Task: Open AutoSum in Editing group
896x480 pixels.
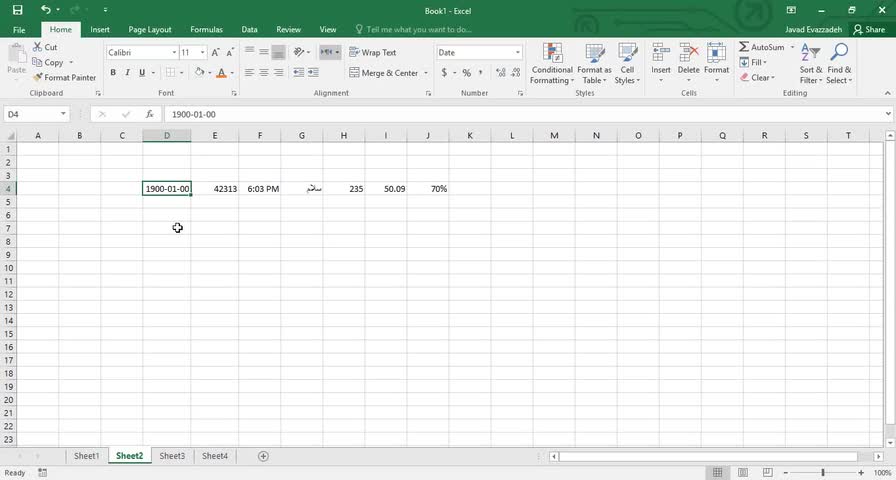Action: point(763,47)
